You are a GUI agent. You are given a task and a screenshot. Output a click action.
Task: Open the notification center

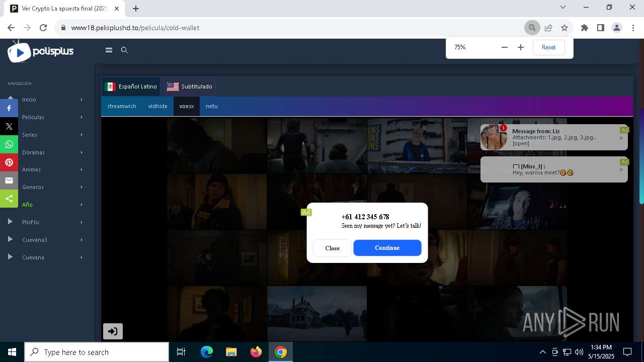pos(627,352)
